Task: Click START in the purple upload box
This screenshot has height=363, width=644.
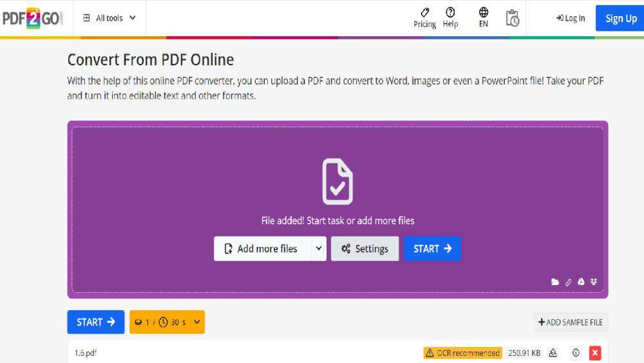Action: click(432, 249)
